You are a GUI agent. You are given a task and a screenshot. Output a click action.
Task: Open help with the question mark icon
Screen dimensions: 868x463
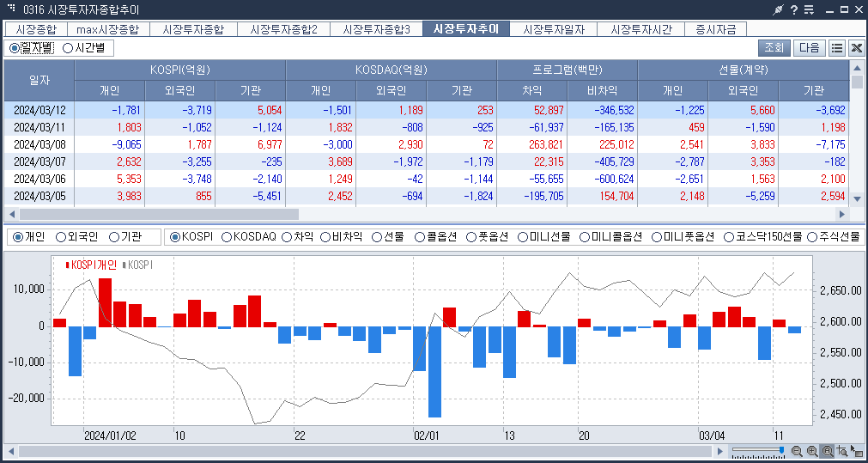tap(794, 9)
